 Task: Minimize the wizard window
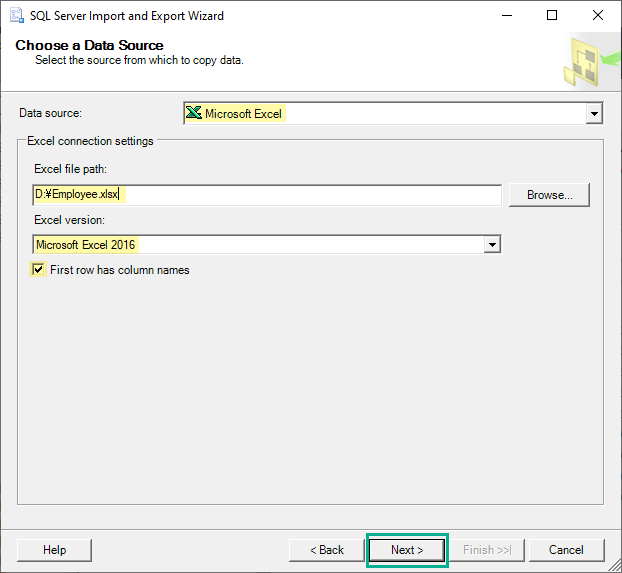coord(507,15)
